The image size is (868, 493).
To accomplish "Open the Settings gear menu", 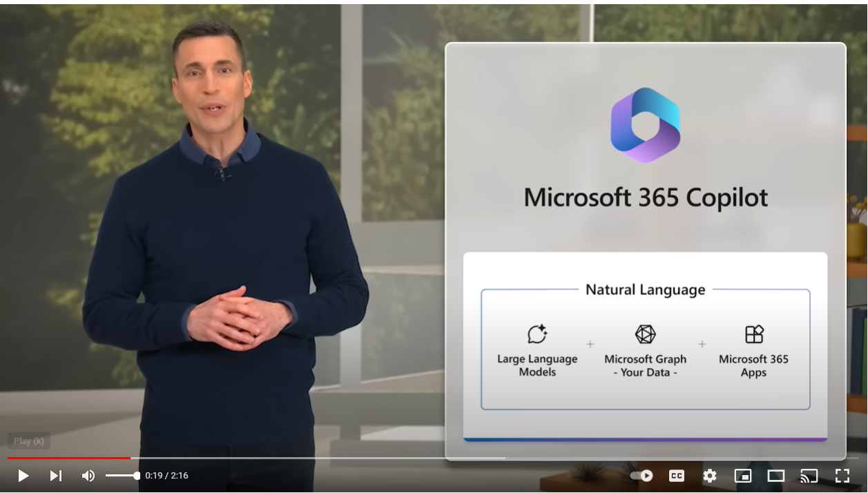I will 710,476.
